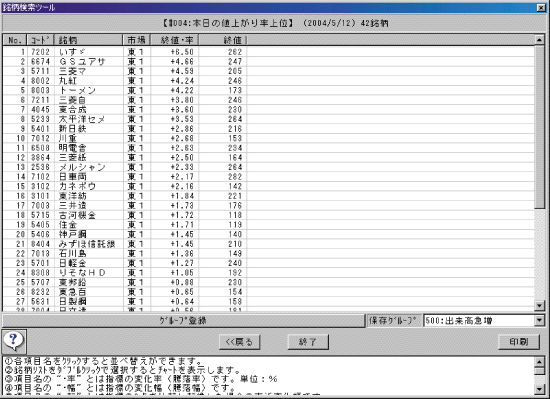This screenshot has width=550, height=399.
Task: Select stock name 日製鋼
Action: [x=72, y=302]
